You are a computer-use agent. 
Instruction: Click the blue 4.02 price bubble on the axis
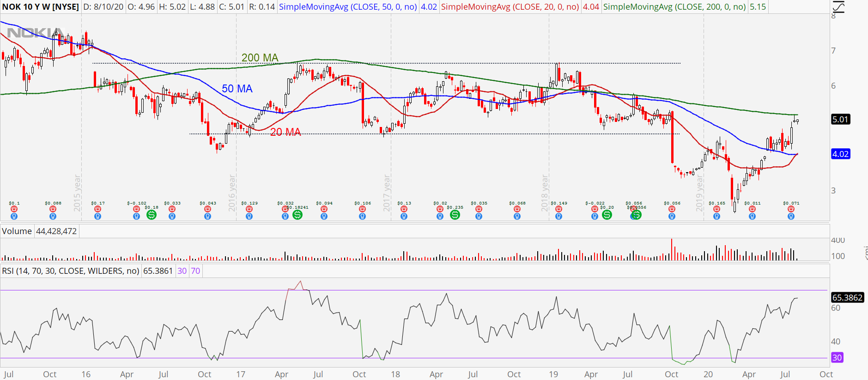pyautogui.click(x=840, y=154)
